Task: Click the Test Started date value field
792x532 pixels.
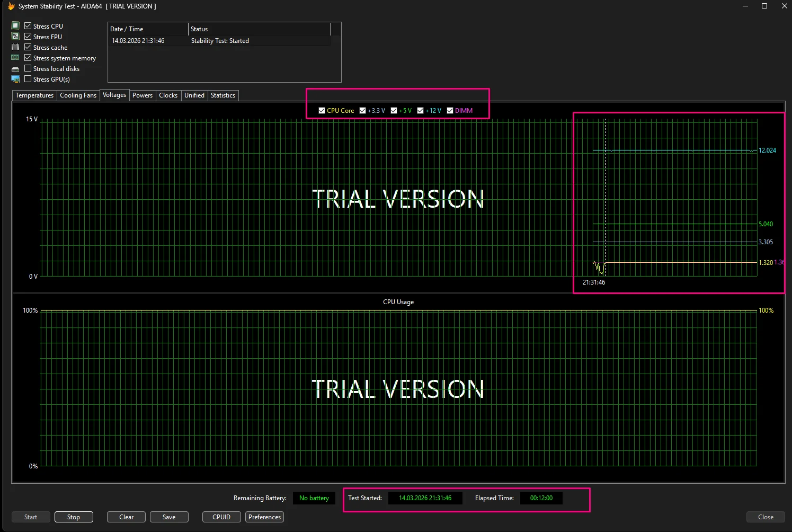Action: (x=425, y=498)
